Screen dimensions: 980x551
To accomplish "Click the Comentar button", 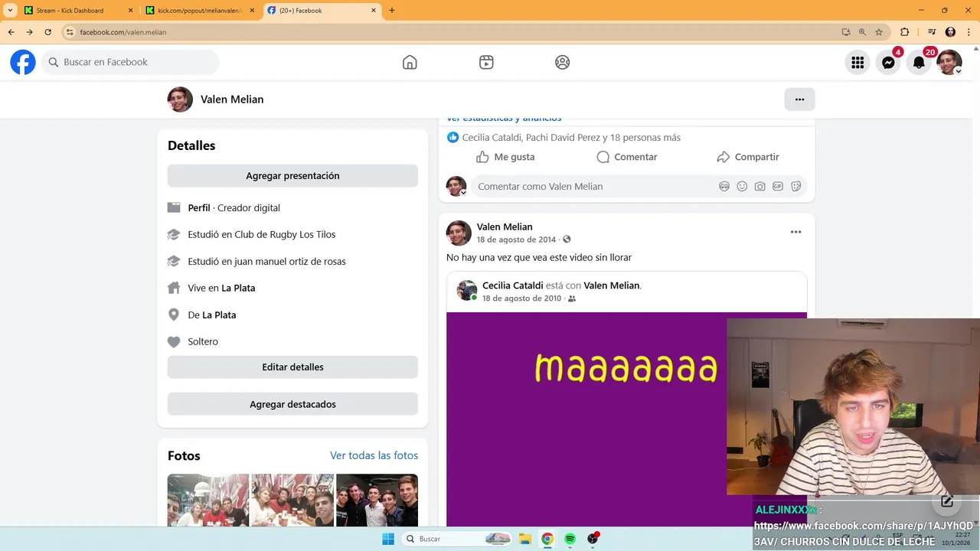I will 626,157.
